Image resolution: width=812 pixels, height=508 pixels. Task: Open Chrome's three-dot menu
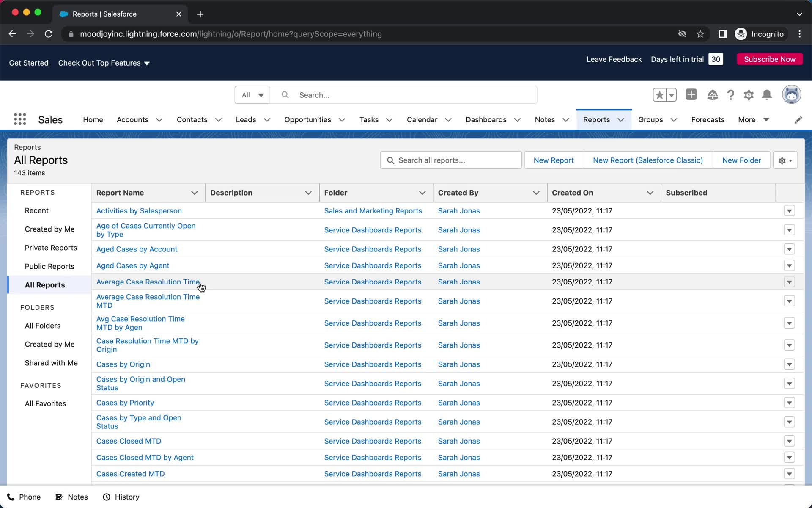pyautogui.click(x=799, y=34)
